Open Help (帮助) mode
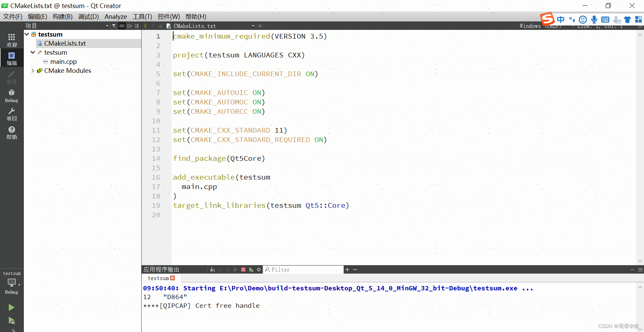Image resolution: width=644 pixels, height=332 pixels. point(12,133)
